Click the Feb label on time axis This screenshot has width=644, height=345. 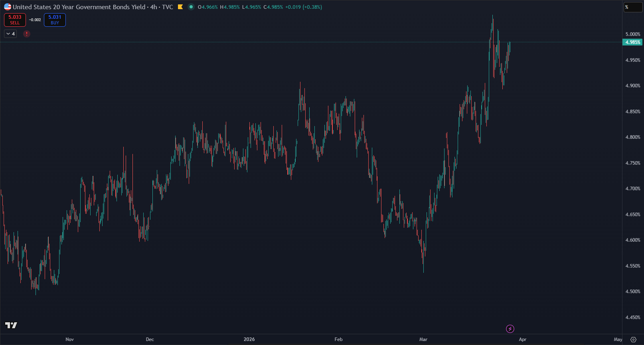tap(338, 339)
